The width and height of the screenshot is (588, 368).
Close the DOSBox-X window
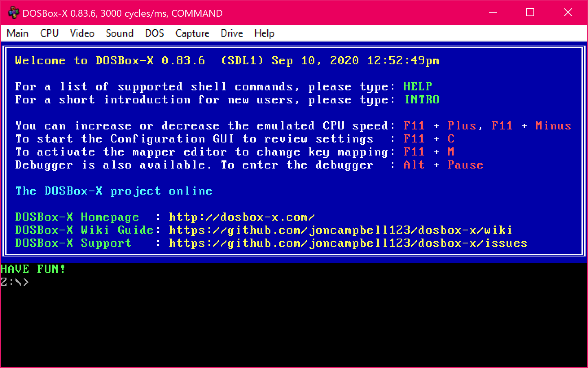[x=568, y=13]
